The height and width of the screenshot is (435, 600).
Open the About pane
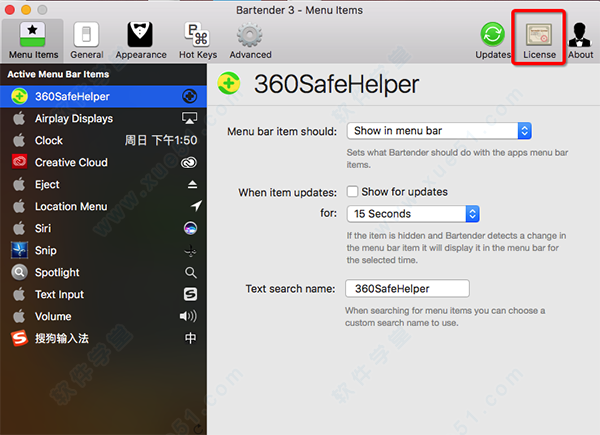[580, 39]
